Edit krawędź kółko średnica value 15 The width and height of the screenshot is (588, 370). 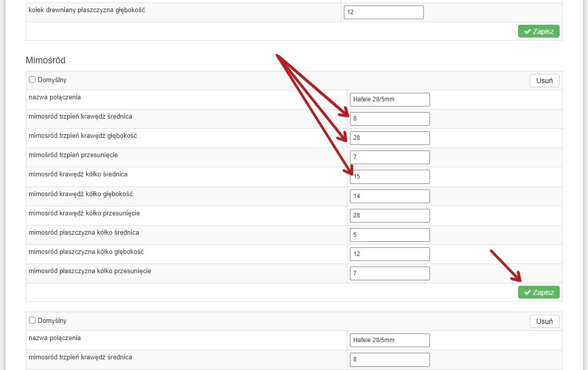(389, 177)
